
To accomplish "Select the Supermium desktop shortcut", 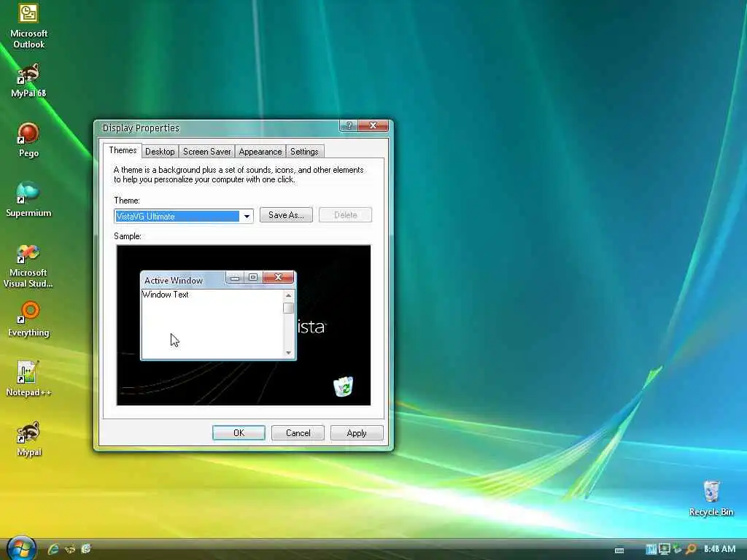I will [x=28, y=200].
